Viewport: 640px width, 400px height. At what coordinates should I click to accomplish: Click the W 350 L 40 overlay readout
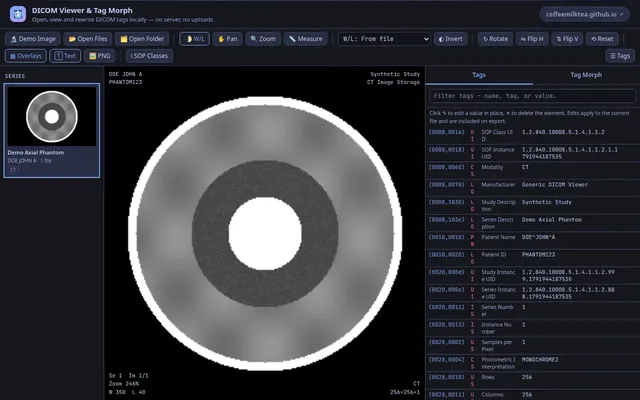(127, 392)
